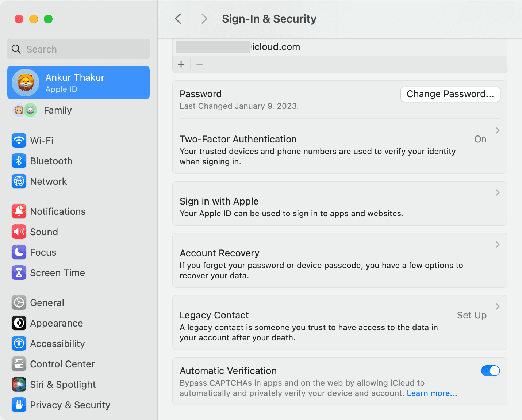Screen dimensions: 522x420
Task: Select the Focus moon icon
Action: pos(19,252)
